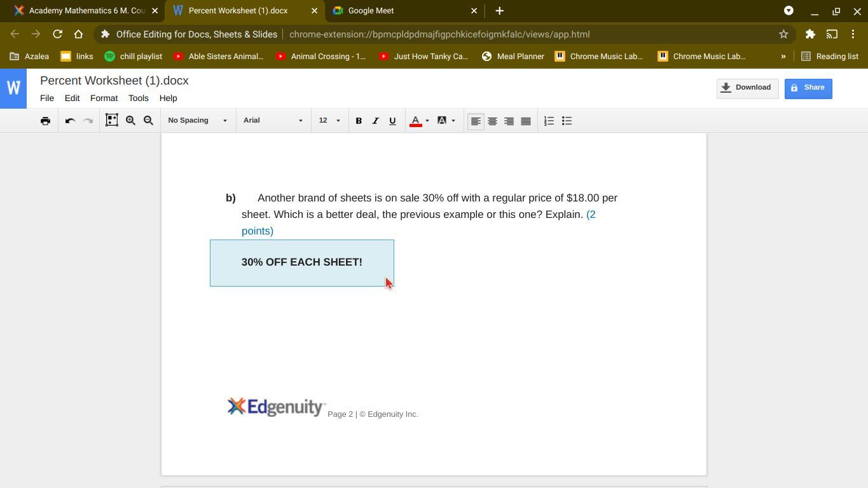This screenshot has width=868, height=488.
Task: Select the 30% OFF EACH SHEET text box
Action: coord(302,263)
